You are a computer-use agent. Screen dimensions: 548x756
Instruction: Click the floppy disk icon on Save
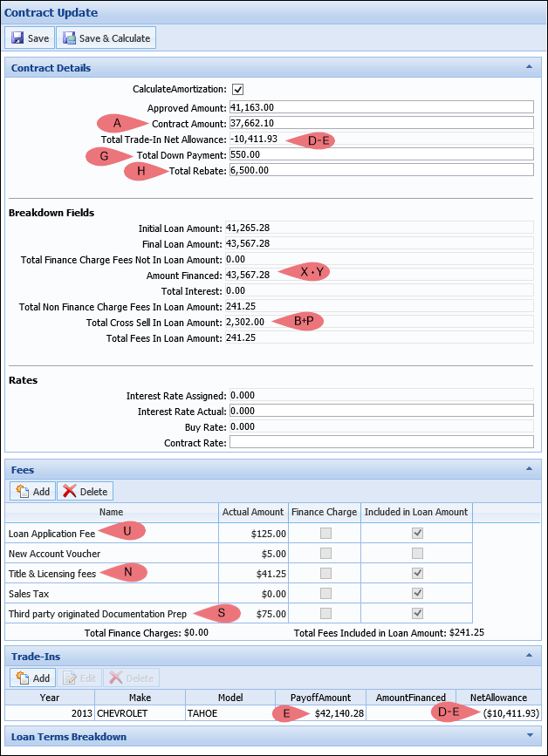(x=17, y=38)
